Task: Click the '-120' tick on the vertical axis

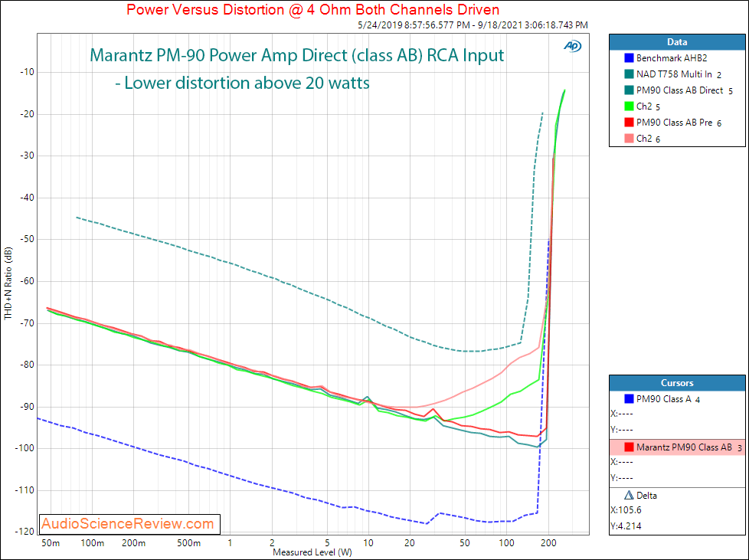Action: 25,532
